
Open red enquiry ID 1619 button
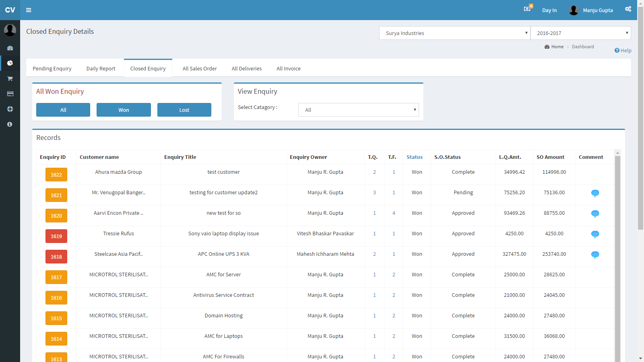tap(56, 236)
